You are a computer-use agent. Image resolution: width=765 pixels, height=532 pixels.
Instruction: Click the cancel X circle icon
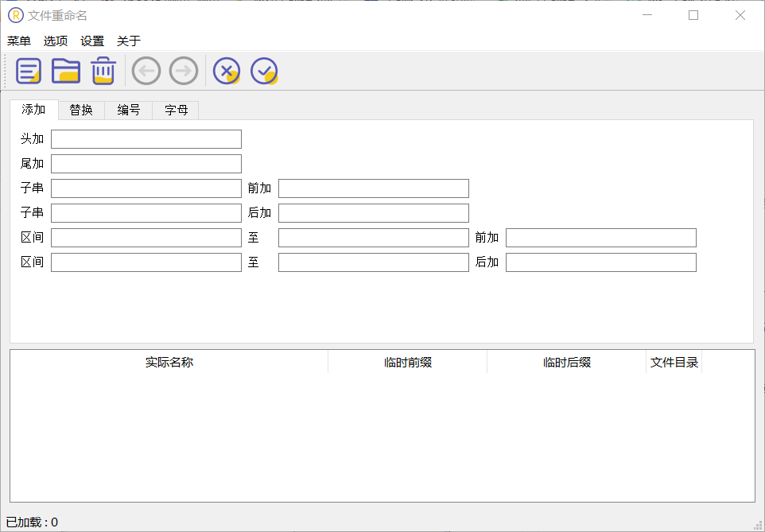pyautogui.click(x=227, y=72)
